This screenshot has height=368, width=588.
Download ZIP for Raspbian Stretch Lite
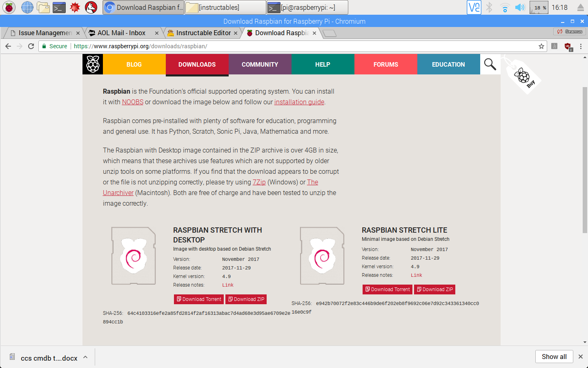[x=435, y=289]
